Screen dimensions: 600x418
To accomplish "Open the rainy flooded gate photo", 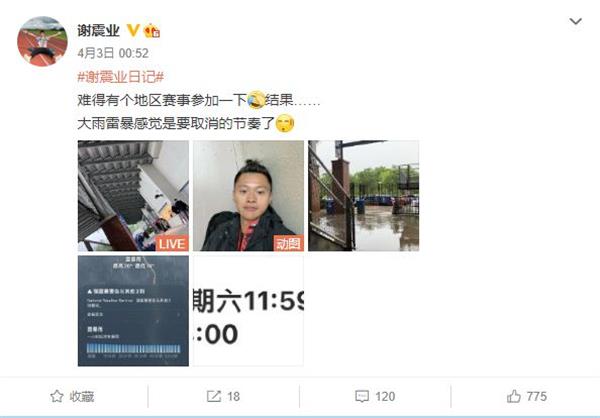I will (364, 196).
